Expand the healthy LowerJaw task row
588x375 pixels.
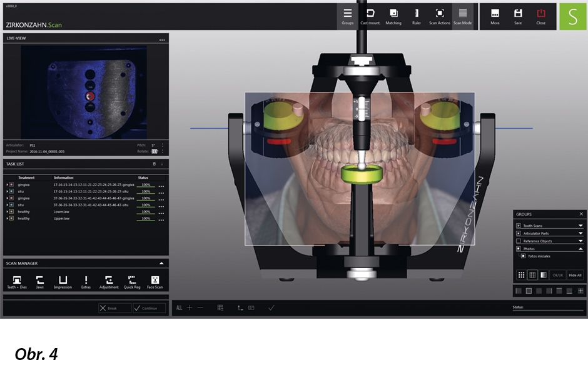click(7, 212)
